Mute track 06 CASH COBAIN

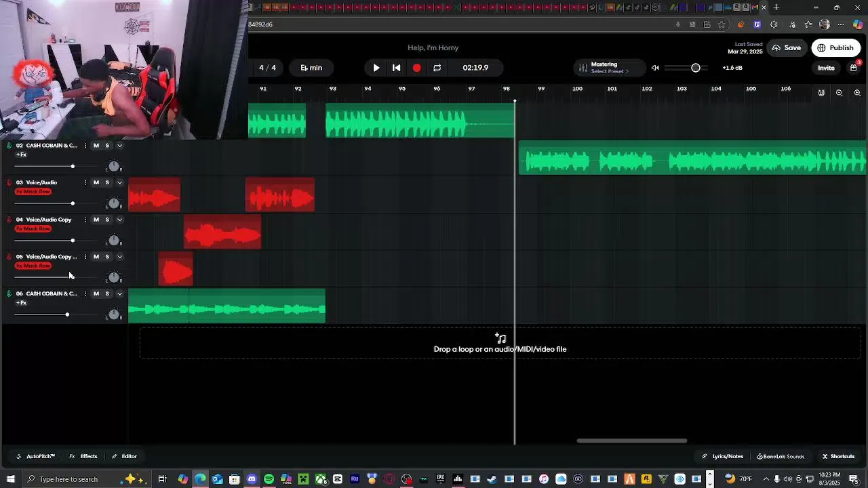(x=96, y=293)
